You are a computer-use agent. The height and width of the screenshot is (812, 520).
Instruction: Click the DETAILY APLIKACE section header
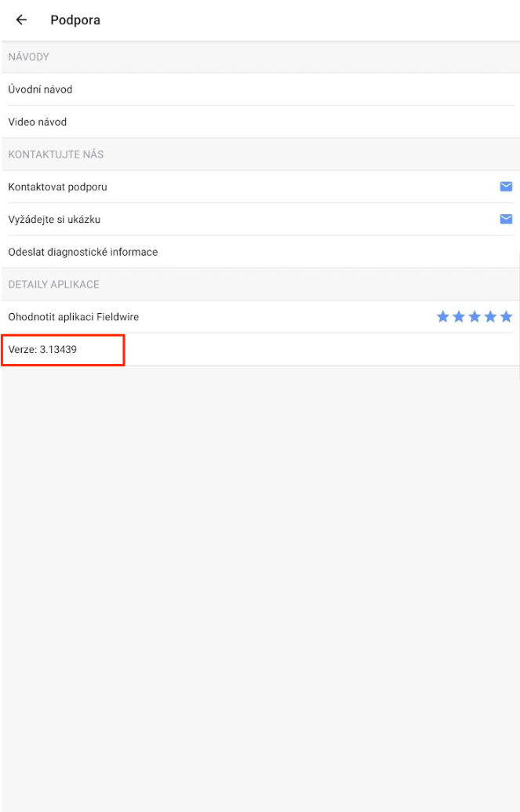click(54, 284)
